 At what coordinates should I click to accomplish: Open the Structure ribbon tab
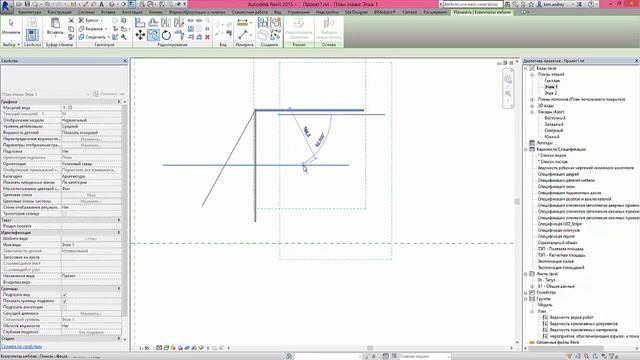tap(60, 13)
